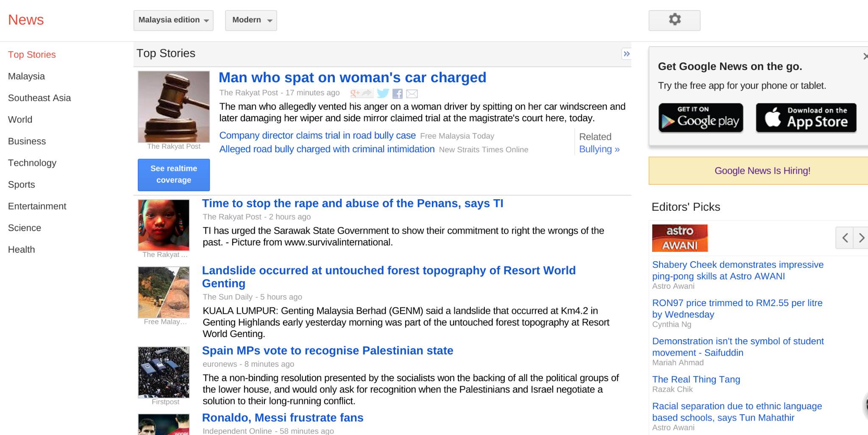The height and width of the screenshot is (435, 868).
Task: Click 'euronews - 8 minutes ago' byline
Action: (248, 364)
